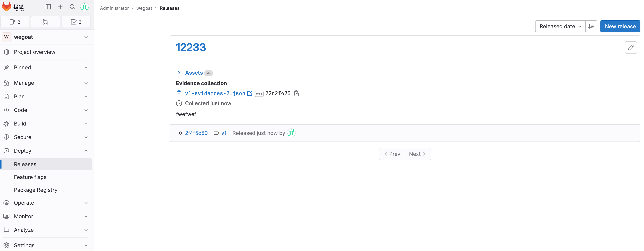Open Feature flags in the sidebar

tap(30, 177)
